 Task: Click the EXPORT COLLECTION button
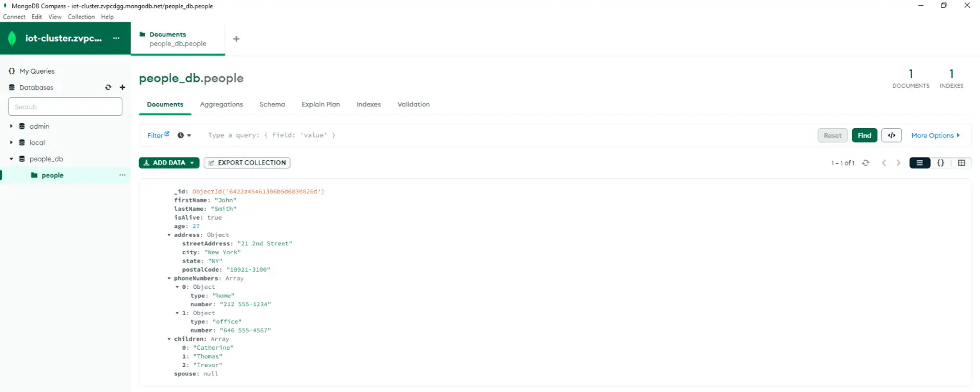(x=247, y=163)
